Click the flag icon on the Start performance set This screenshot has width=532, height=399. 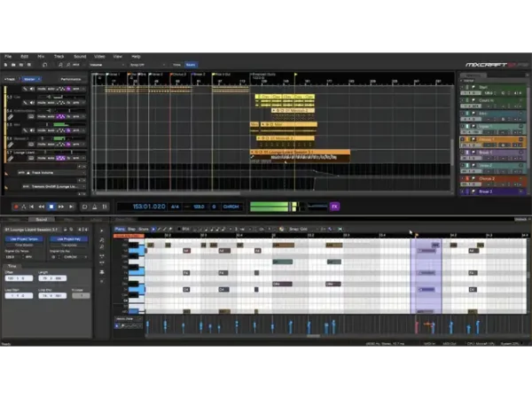(473, 87)
